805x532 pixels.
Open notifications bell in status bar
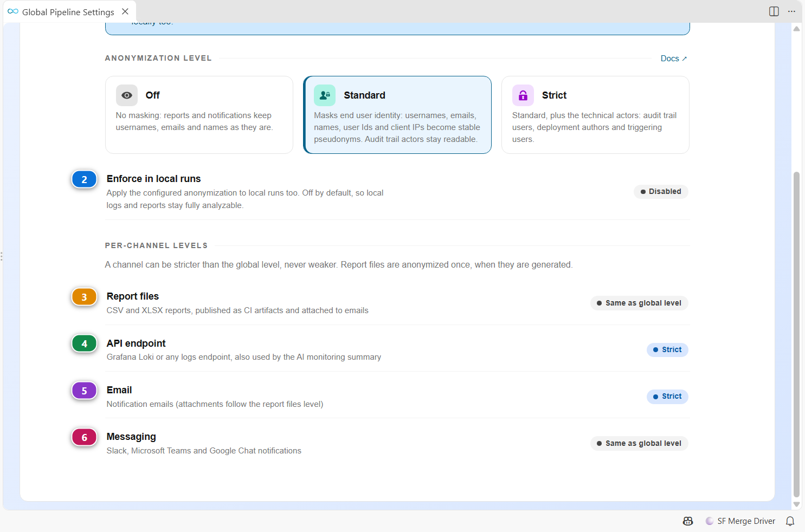(x=790, y=521)
